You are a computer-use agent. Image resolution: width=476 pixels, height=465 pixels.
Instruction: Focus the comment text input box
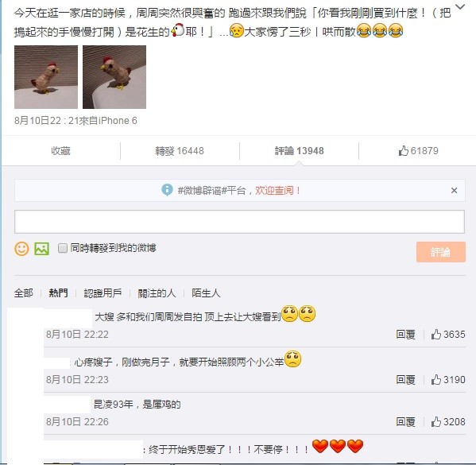239,222
